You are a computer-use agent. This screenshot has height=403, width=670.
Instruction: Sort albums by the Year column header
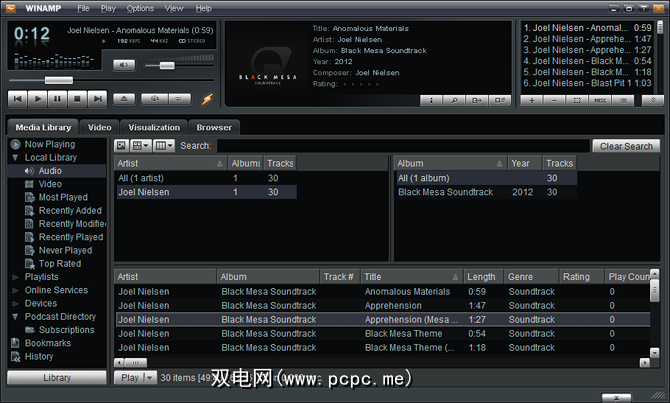tap(524, 163)
